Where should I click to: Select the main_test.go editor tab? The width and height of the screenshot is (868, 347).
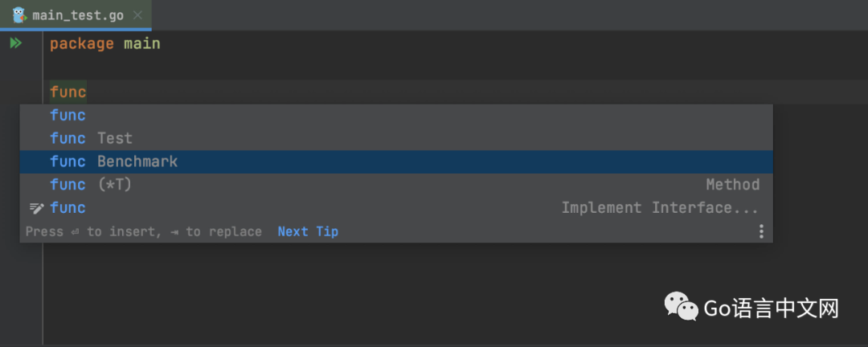78,15
